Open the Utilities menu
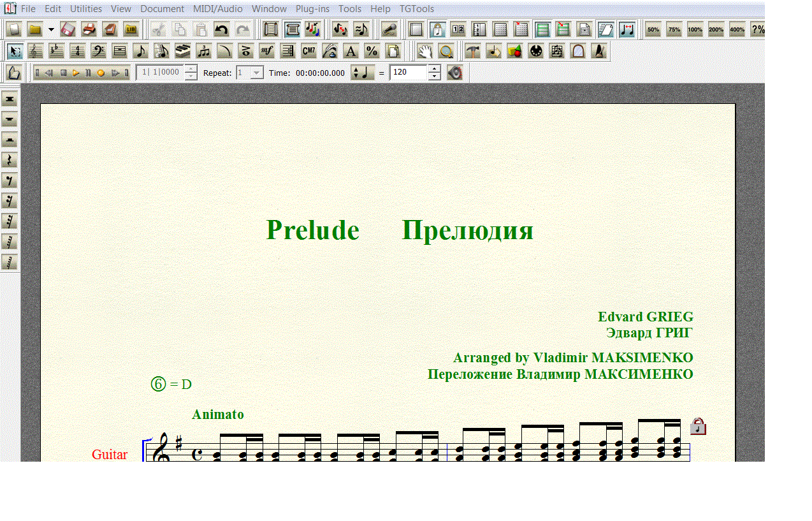Viewport: 812px width, 521px height. click(86, 9)
